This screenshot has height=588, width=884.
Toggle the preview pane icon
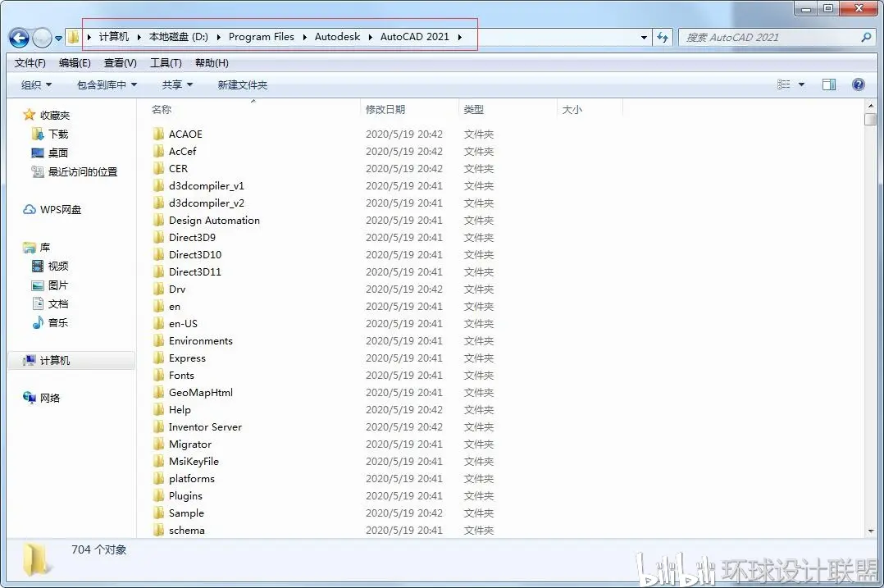pyautogui.click(x=829, y=84)
